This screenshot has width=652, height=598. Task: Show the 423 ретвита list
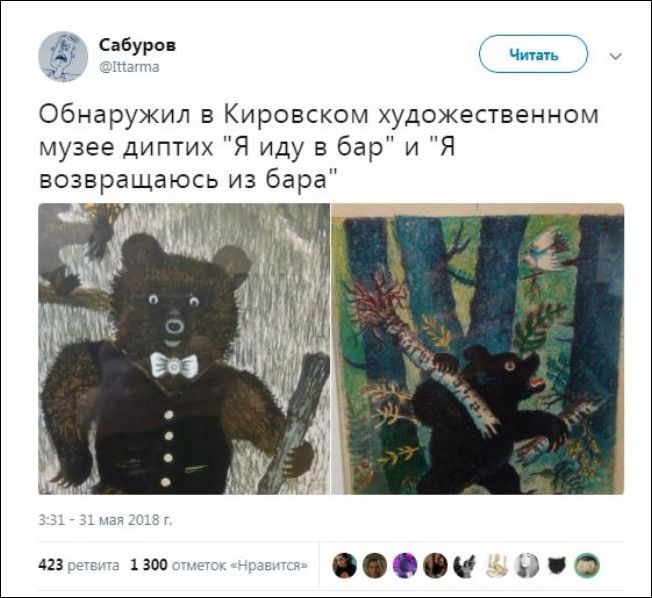click(x=79, y=565)
